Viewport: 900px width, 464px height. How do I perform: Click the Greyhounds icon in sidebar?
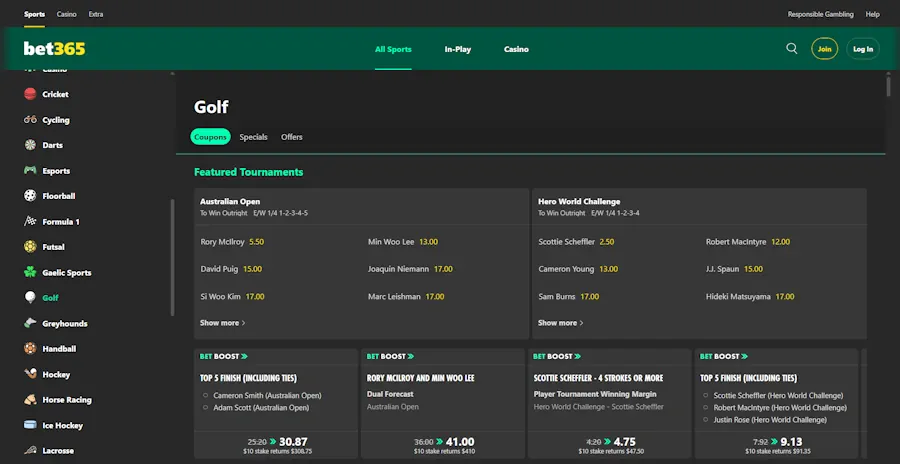click(x=30, y=323)
